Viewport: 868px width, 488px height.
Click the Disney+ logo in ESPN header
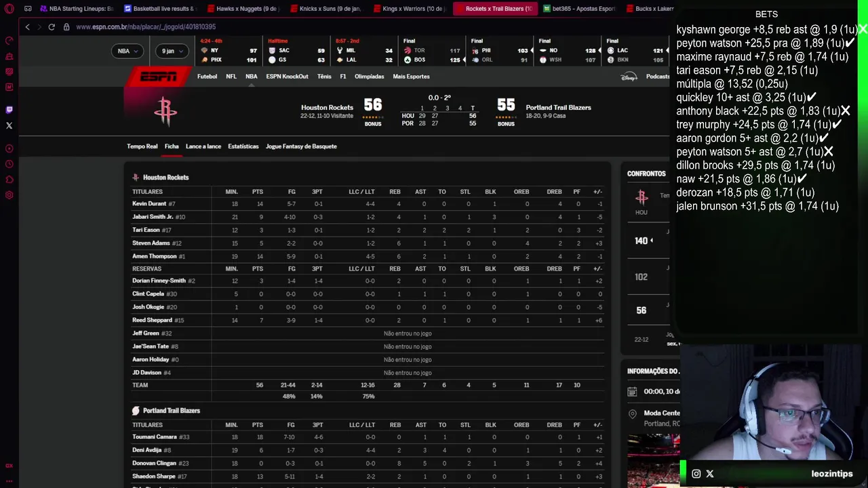[629, 77]
